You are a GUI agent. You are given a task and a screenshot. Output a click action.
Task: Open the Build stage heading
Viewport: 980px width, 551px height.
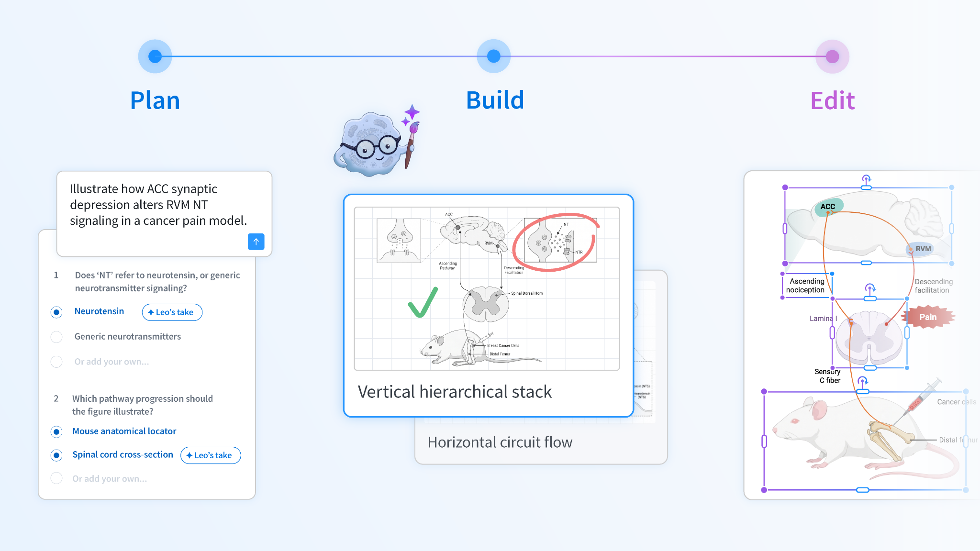(495, 100)
